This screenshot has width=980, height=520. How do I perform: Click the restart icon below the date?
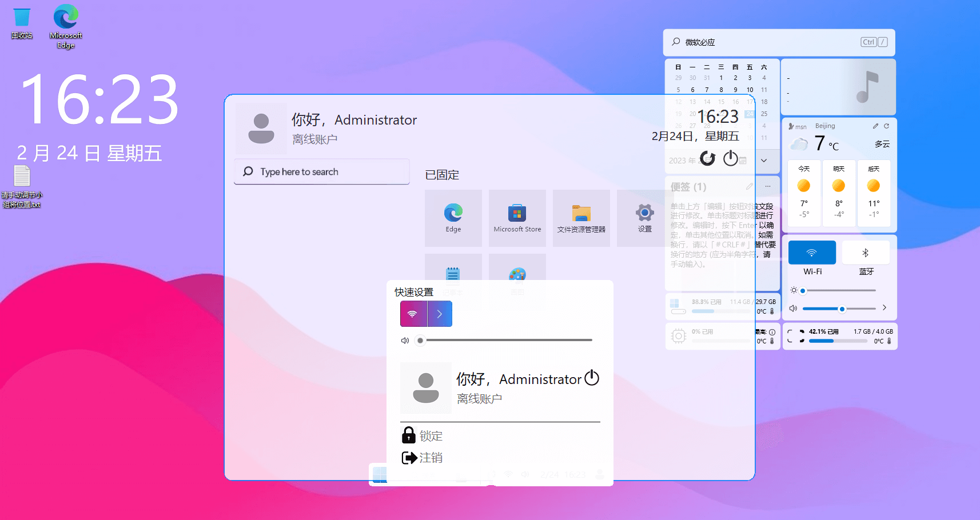708,158
